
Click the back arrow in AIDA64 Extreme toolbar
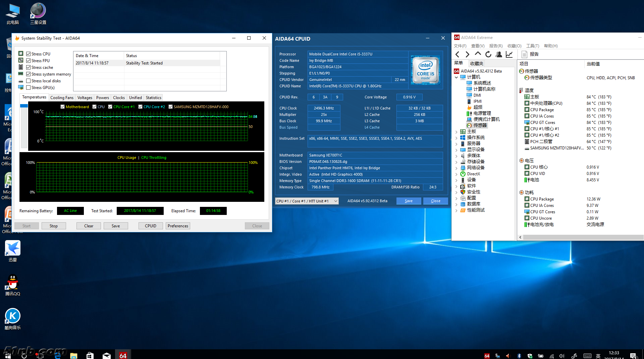click(x=458, y=54)
